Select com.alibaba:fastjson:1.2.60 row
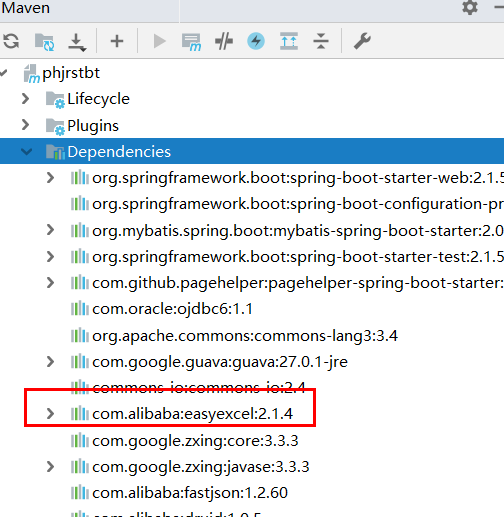Screen dimensions: 504x517 click(252, 493)
